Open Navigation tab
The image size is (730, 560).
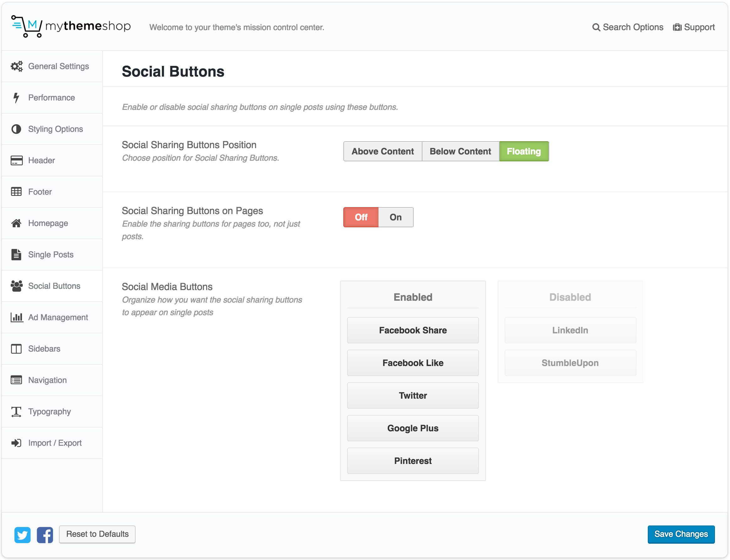[52, 380]
